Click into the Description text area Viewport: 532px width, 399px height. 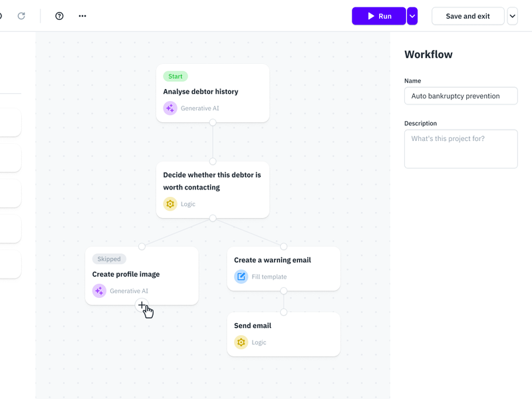click(x=461, y=149)
